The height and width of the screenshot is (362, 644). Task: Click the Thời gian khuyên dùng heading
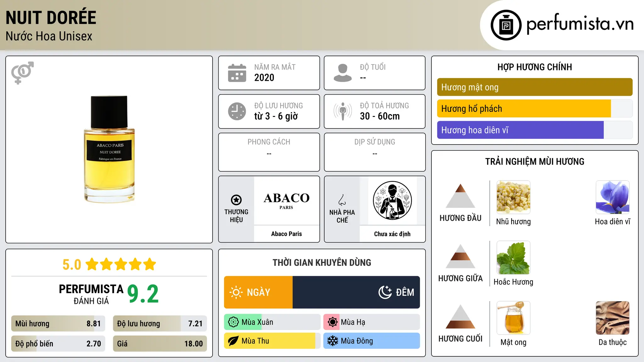[322, 262]
